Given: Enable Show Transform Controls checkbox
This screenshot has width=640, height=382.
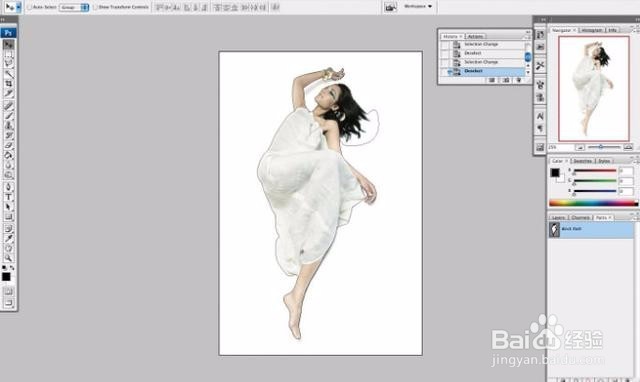Looking at the screenshot, I should tap(95, 7).
